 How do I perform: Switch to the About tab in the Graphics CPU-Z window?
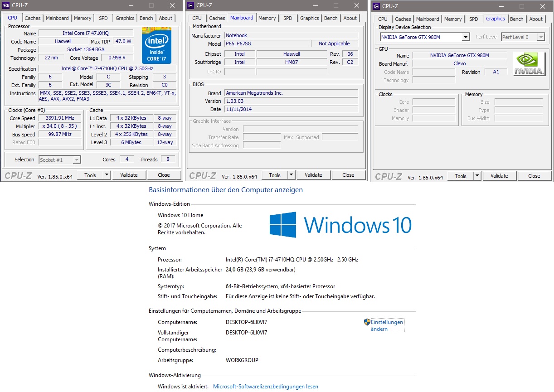[536, 19]
